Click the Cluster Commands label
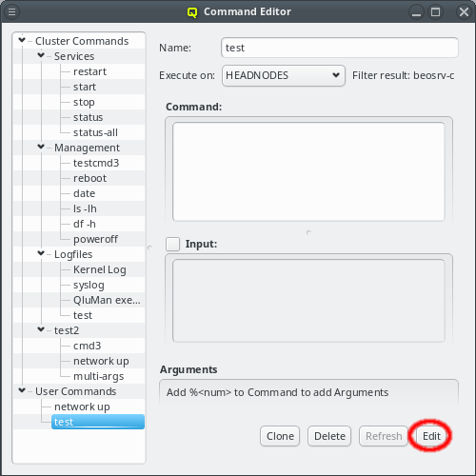The width and height of the screenshot is (476, 476). [x=82, y=41]
